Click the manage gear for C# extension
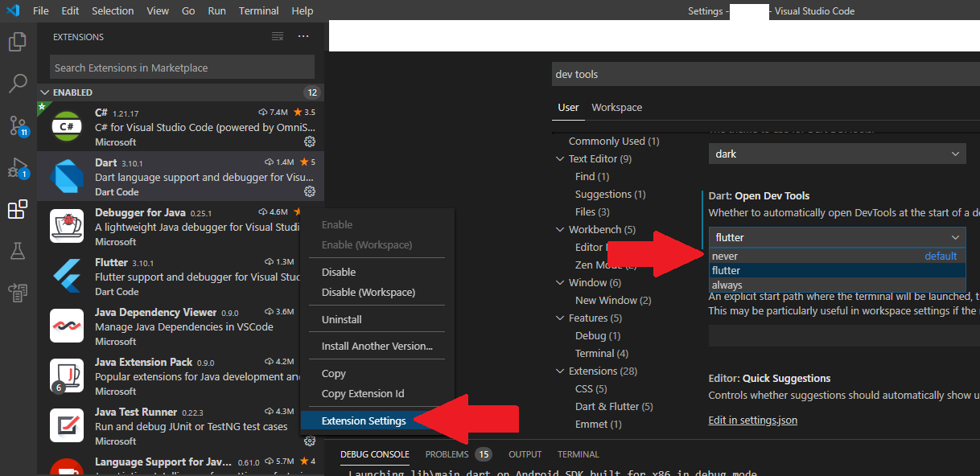This screenshot has width=980, height=476. [309, 142]
